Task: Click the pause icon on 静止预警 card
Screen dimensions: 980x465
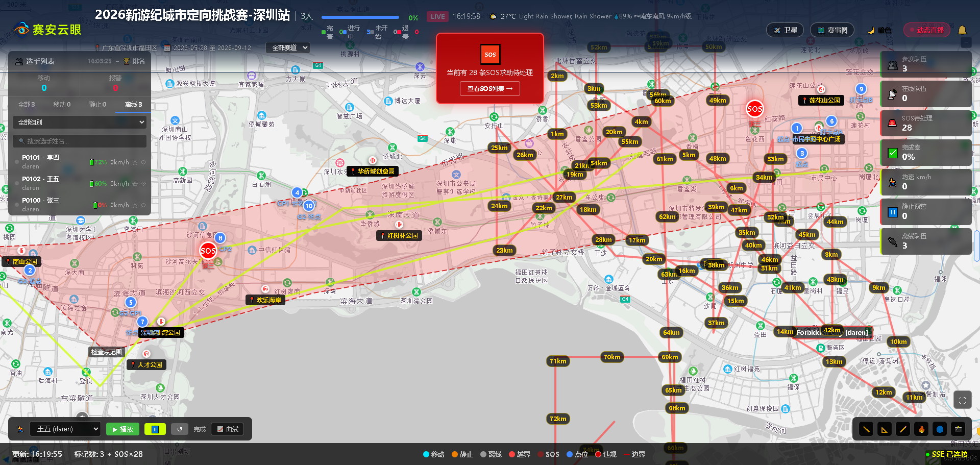Action: click(893, 212)
